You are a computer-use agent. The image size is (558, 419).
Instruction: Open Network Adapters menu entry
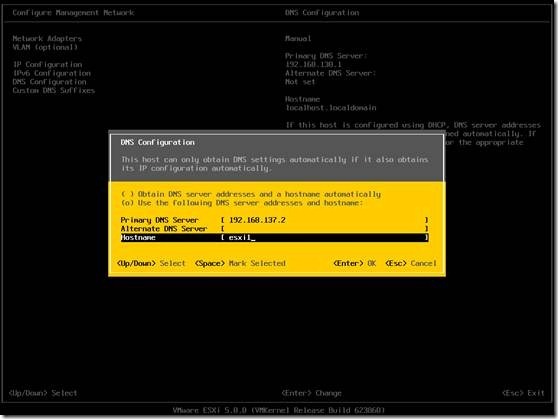pos(47,38)
